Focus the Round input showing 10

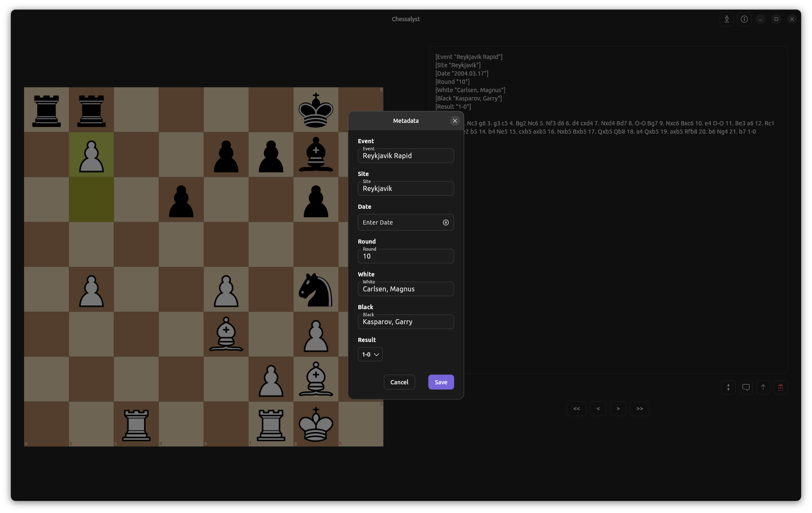coord(406,256)
